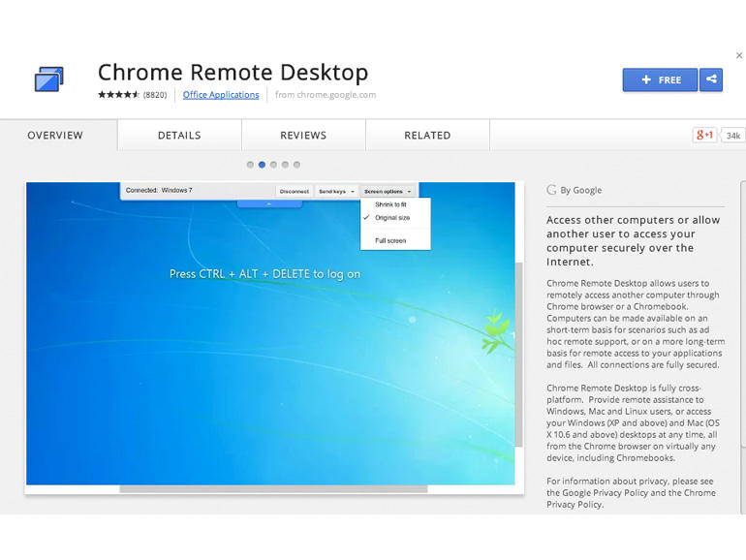Click the 34k plus-one count
Image resolution: width=746 pixels, height=560 pixels.
click(x=732, y=136)
